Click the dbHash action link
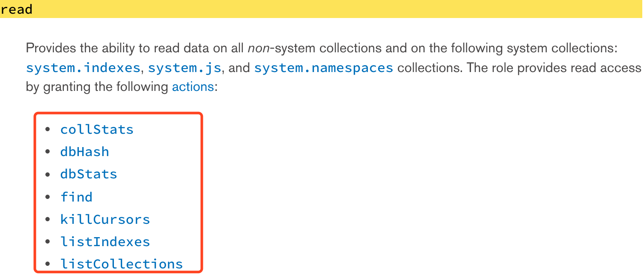644x277 pixels. pyautogui.click(x=85, y=152)
